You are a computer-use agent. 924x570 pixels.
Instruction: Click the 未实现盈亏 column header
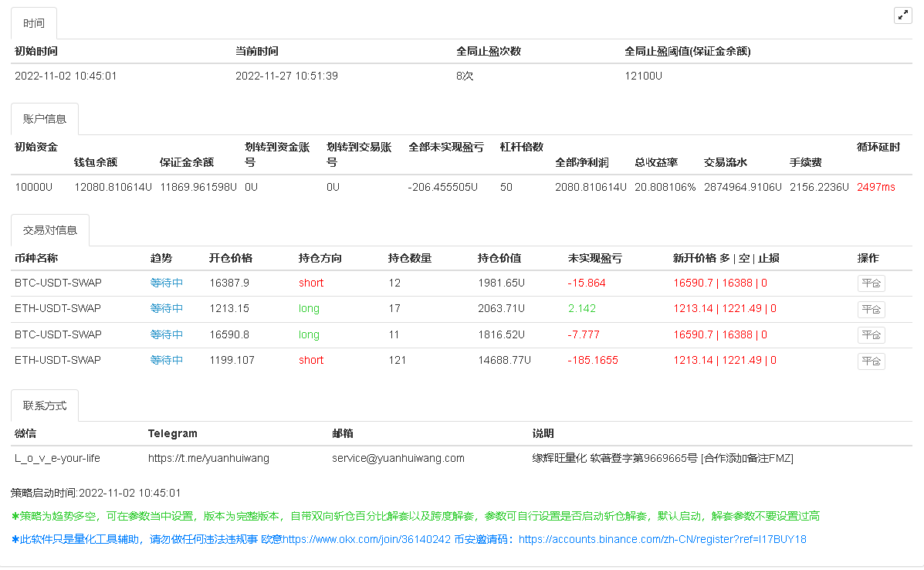click(x=594, y=258)
